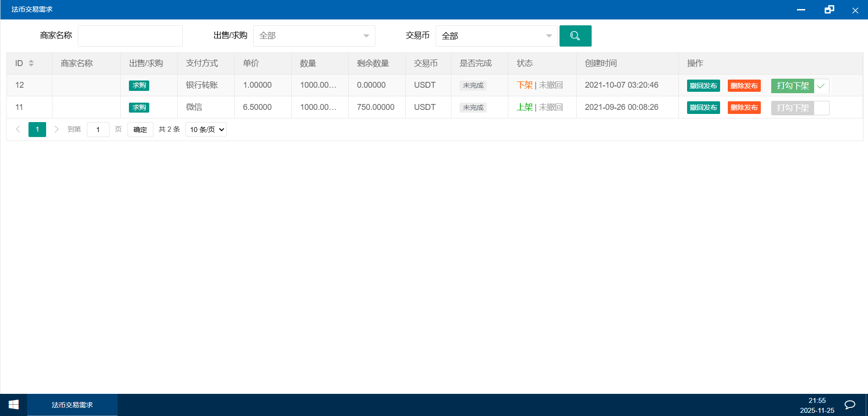Go to the previous page arrow

pyautogui.click(x=18, y=129)
